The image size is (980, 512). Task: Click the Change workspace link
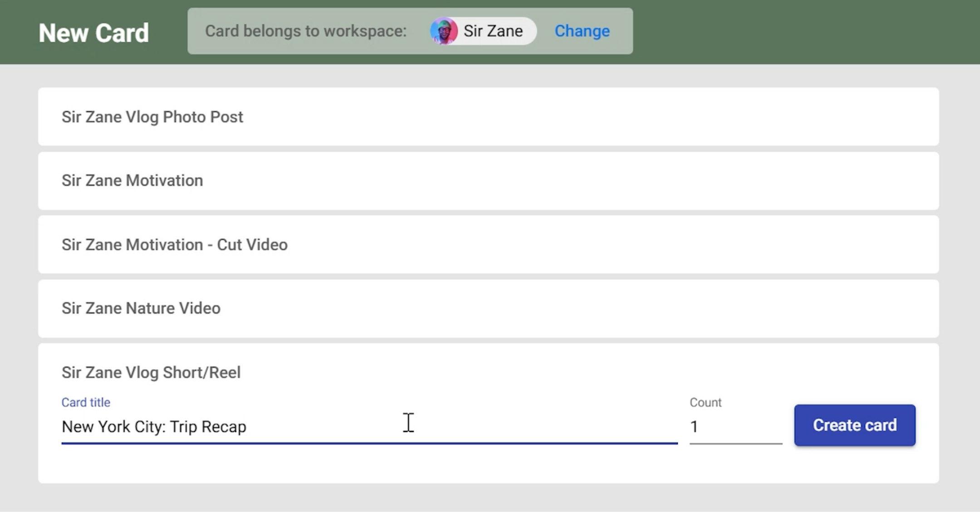click(x=582, y=31)
